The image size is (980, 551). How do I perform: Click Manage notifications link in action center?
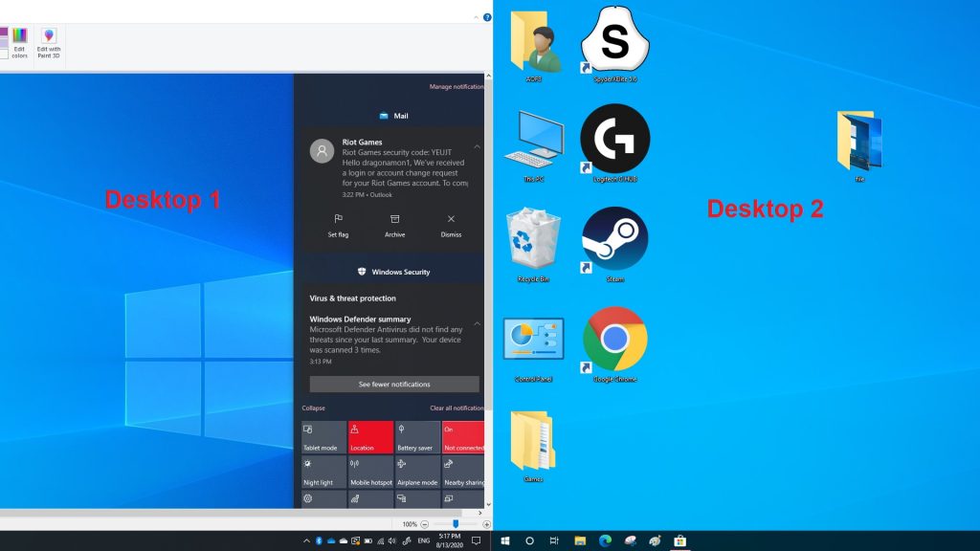[x=457, y=87]
